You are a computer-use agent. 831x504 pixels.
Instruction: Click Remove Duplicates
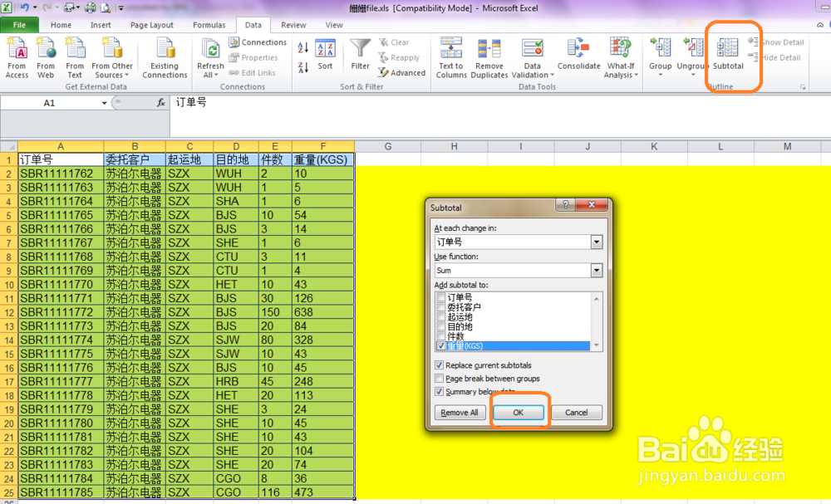[x=489, y=58]
